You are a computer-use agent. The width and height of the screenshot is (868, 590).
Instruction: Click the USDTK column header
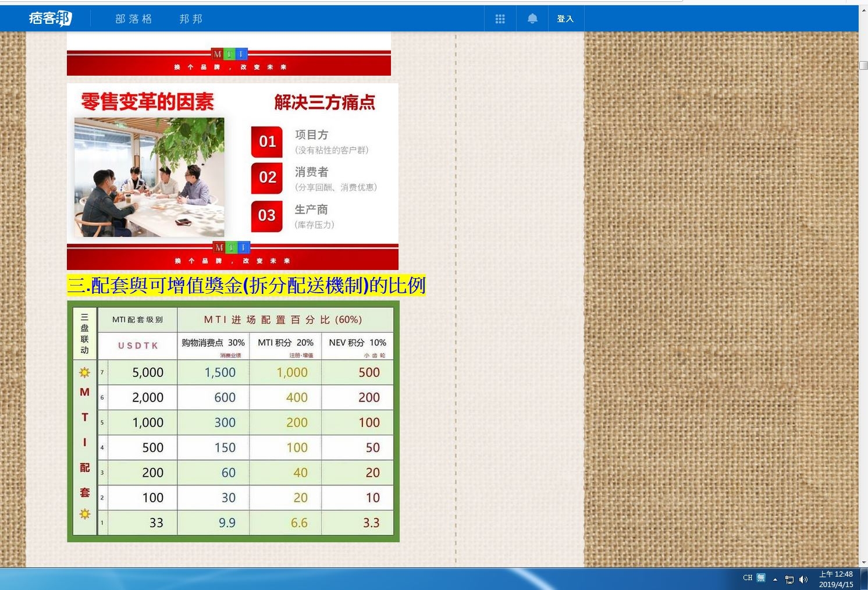point(138,346)
